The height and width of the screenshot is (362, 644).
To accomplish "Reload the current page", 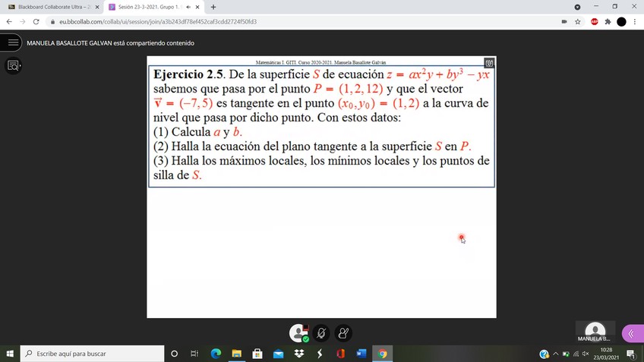I will coord(36,22).
